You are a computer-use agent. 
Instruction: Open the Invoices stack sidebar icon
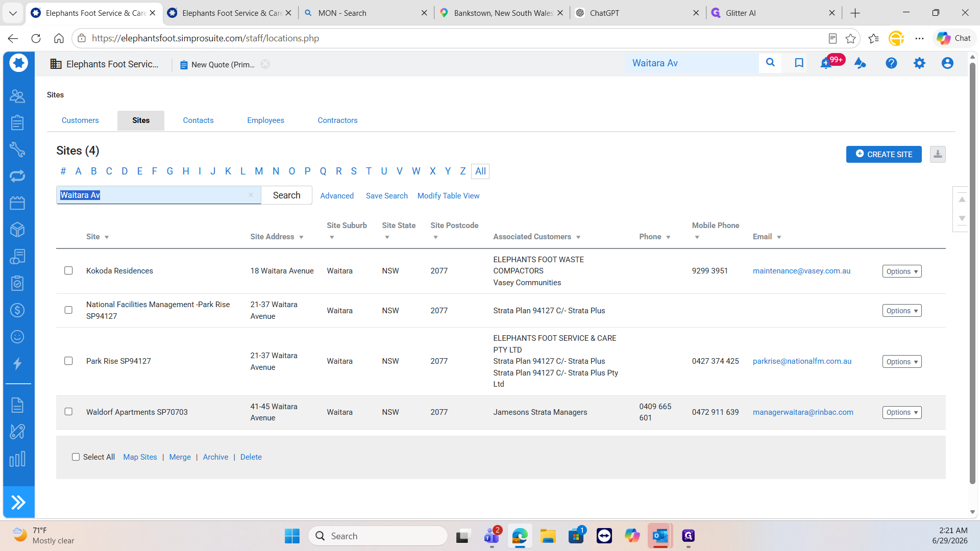(17, 257)
